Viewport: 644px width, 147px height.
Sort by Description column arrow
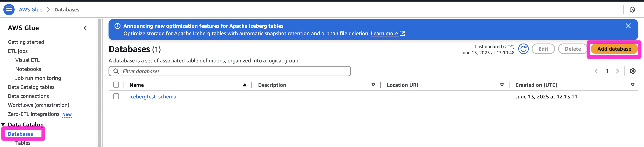coord(373,85)
